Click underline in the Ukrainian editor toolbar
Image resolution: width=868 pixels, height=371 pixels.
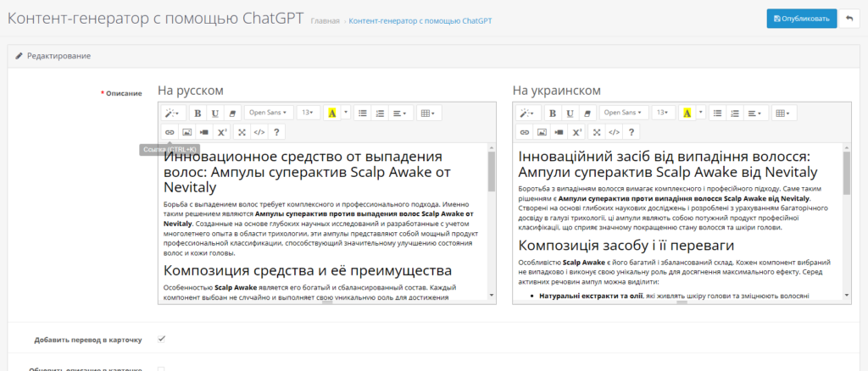(x=570, y=113)
